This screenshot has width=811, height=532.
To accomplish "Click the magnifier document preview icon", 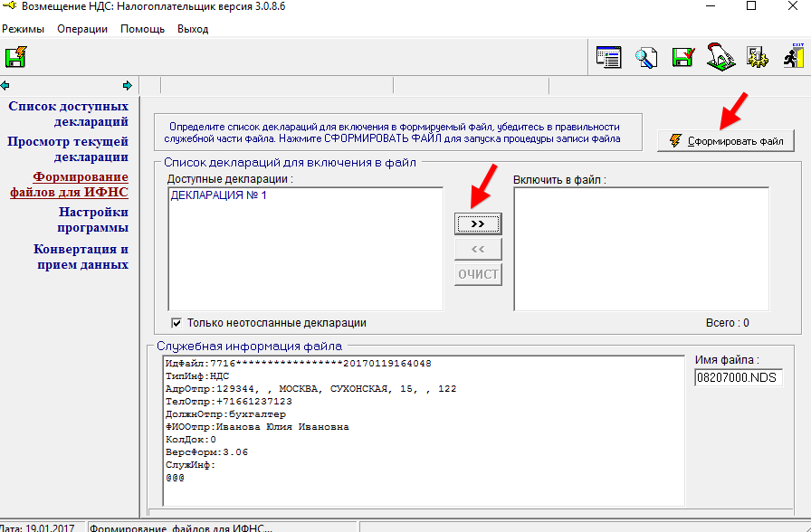I will coord(646,57).
